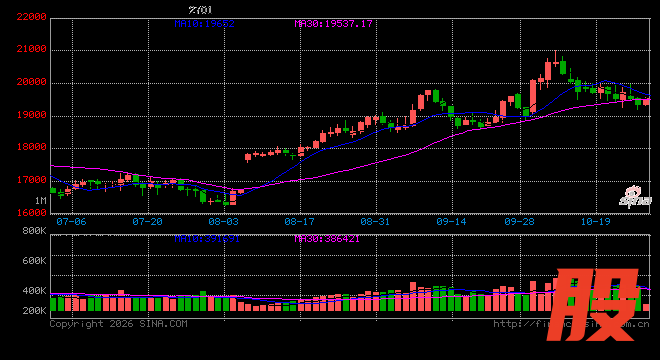Viewport: 660px width, 360px height.
Task: Click the 1M volume scale label
Action: [40, 201]
